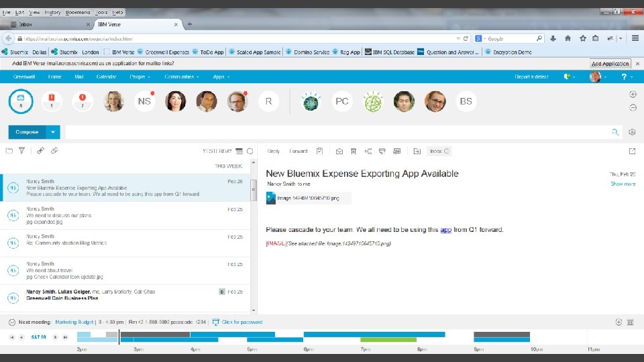Open the message in a new window
This screenshot has width=644, height=362.
pyautogui.click(x=632, y=151)
